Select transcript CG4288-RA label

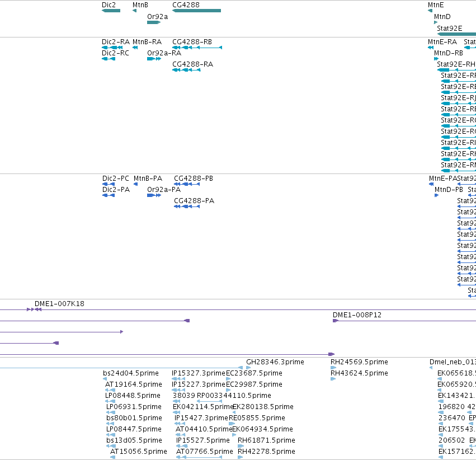(192, 64)
